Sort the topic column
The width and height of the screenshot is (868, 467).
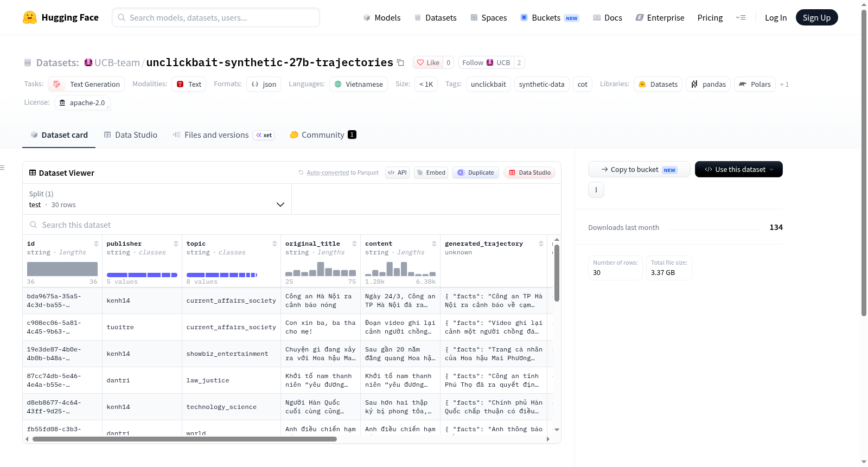(x=275, y=244)
